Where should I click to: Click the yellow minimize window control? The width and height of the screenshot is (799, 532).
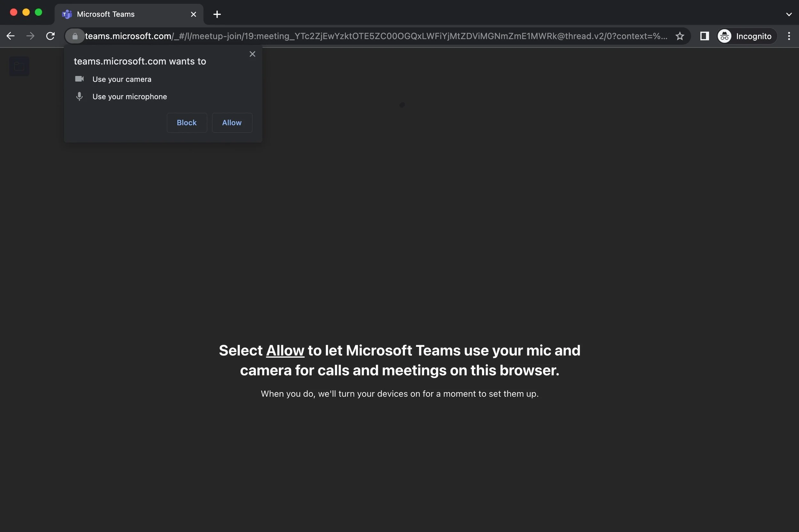[x=26, y=12]
